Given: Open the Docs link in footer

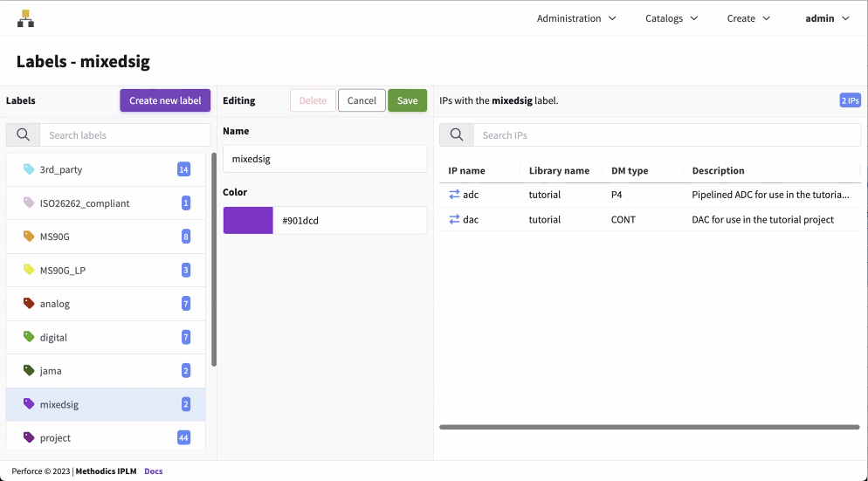Looking at the screenshot, I should click(x=154, y=471).
